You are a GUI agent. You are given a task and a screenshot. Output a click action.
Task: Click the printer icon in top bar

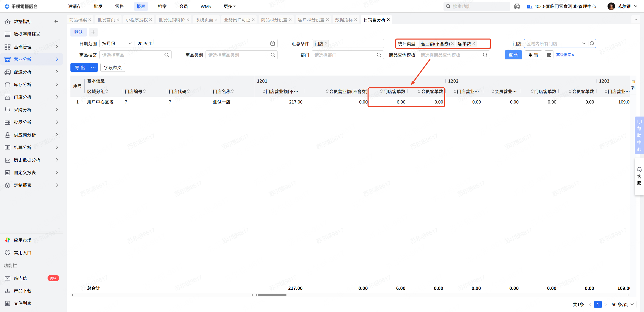(x=517, y=7)
